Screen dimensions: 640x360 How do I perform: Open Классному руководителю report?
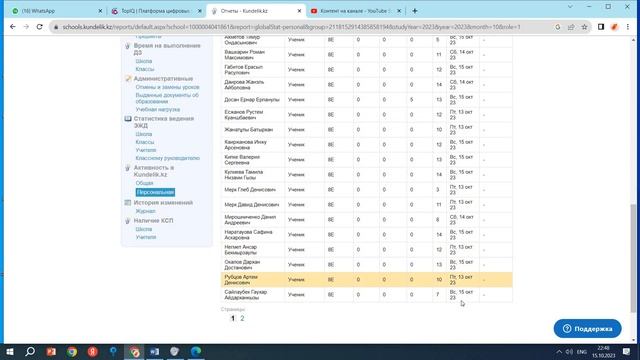(168, 158)
